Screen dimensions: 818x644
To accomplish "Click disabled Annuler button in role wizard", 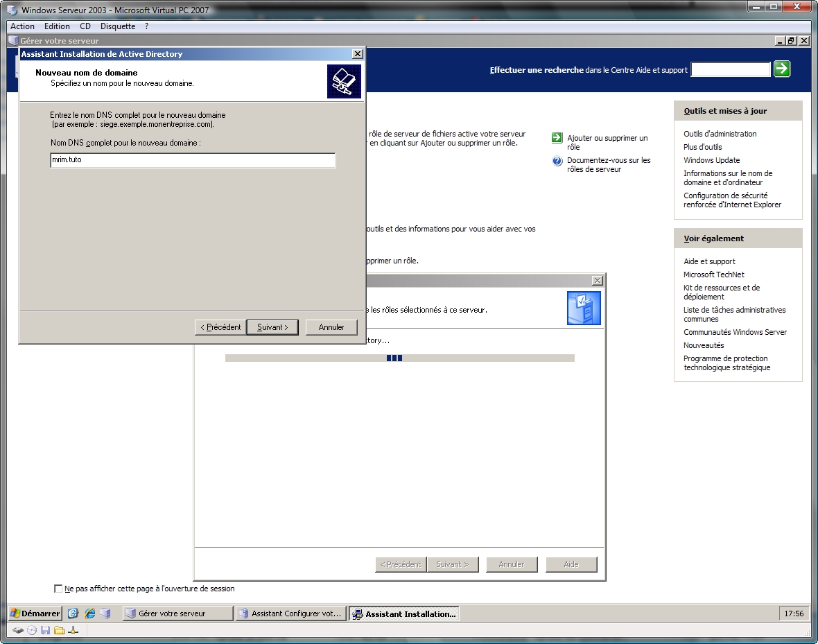I will point(512,565).
